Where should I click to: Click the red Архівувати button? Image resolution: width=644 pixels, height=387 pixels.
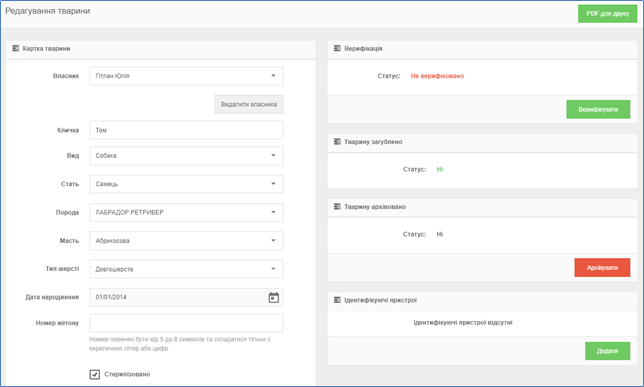[602, 267]
